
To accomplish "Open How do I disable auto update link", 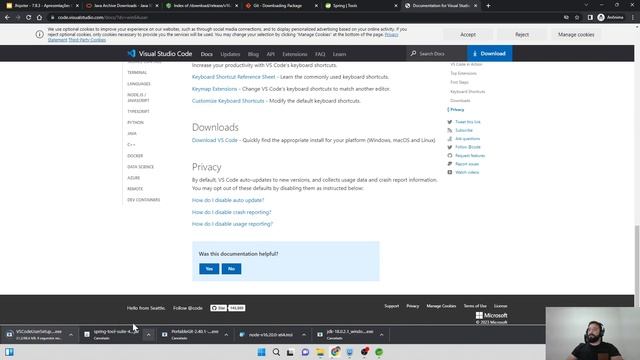I will tap(228, 200).
